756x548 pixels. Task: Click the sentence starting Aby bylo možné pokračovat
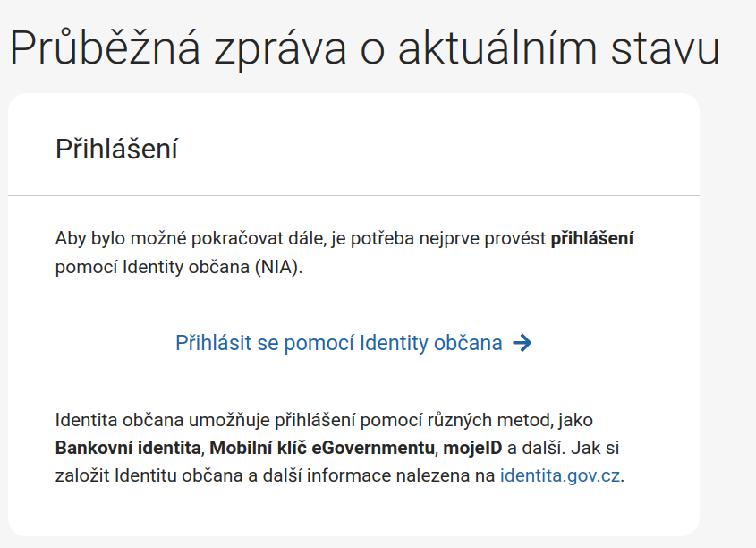(x=344, y=253)
